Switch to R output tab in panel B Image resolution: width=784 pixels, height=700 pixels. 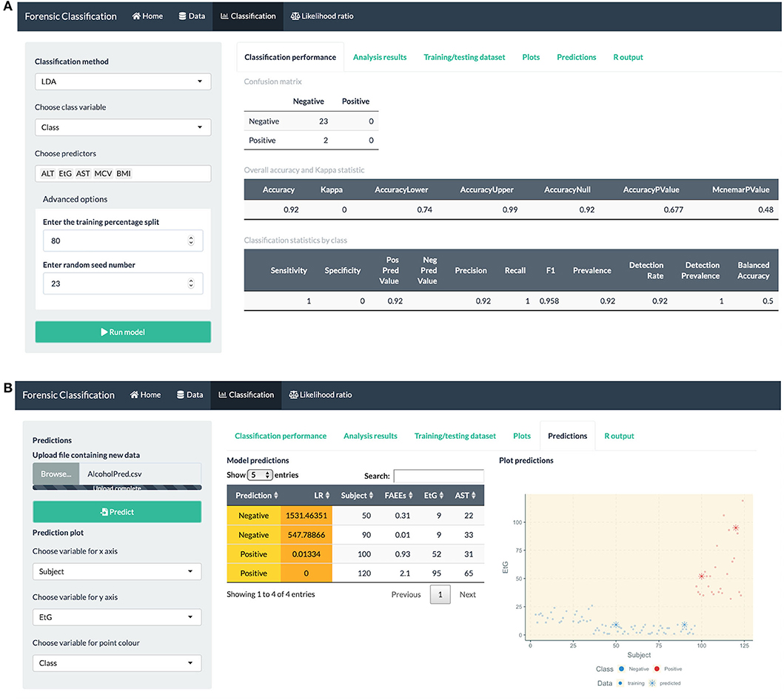click(x=619, y=436)
